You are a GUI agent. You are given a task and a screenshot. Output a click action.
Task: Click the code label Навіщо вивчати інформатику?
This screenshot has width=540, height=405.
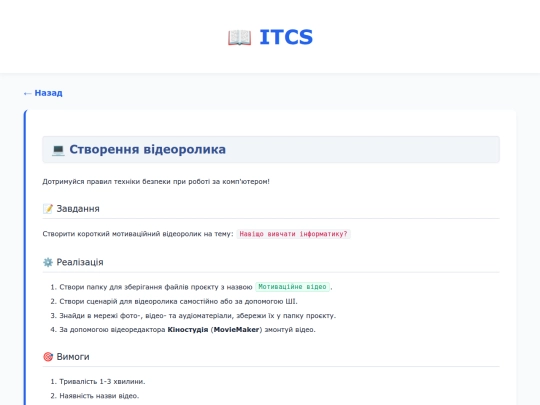(x=293, y=234)
